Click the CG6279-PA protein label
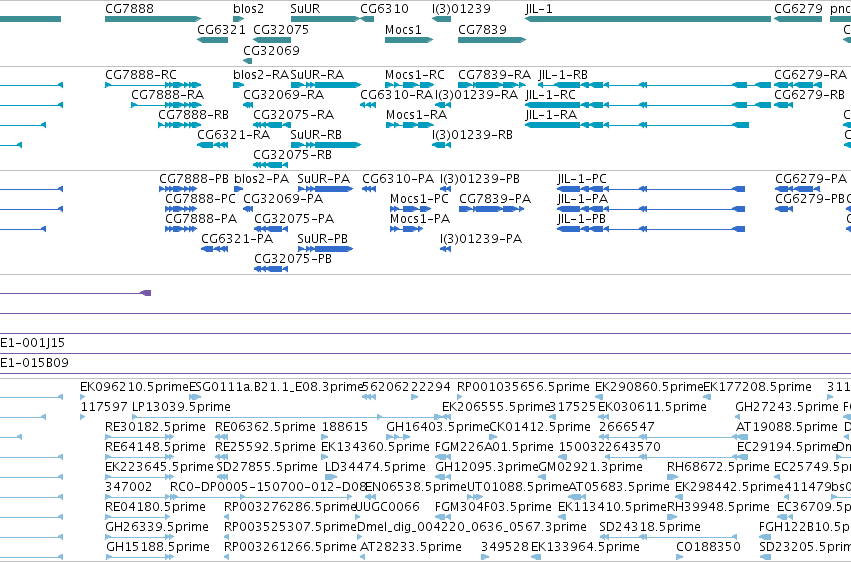851x562 pixels. 811,178
